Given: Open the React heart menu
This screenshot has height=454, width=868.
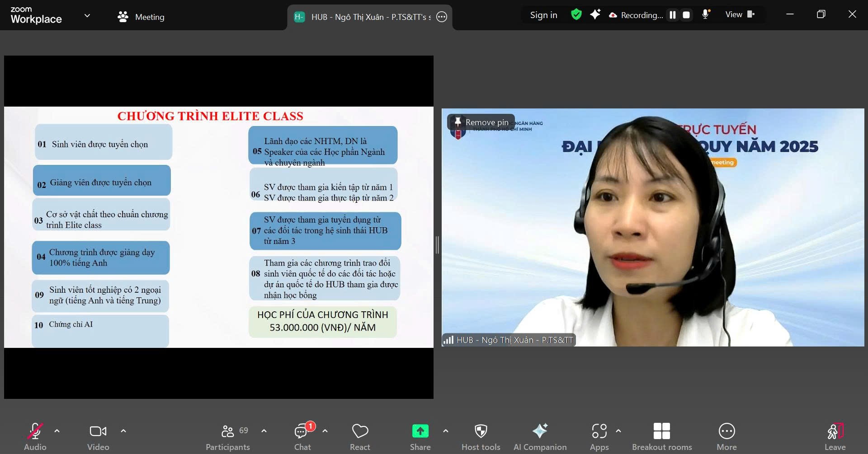Looking at the screenshot, I should [360, 437].
